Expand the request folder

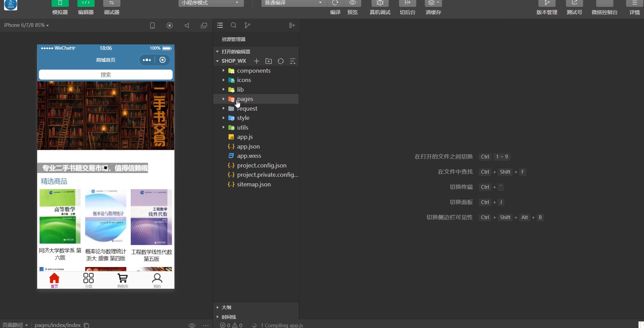tap(256, 109)
